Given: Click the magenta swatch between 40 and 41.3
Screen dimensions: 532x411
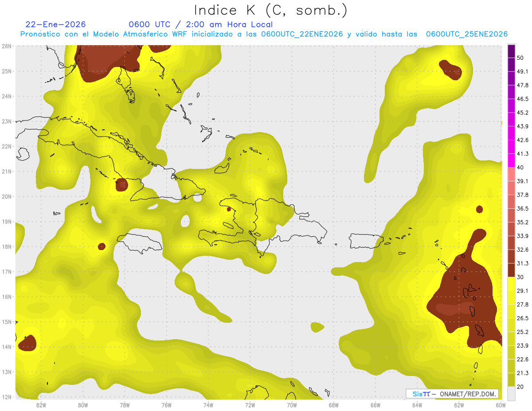Looking at the screenshot, I should [x=511, y=160].
